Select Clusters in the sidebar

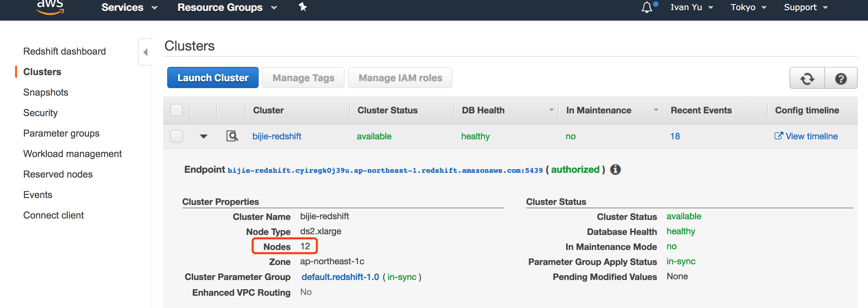(x=42, y=72)
